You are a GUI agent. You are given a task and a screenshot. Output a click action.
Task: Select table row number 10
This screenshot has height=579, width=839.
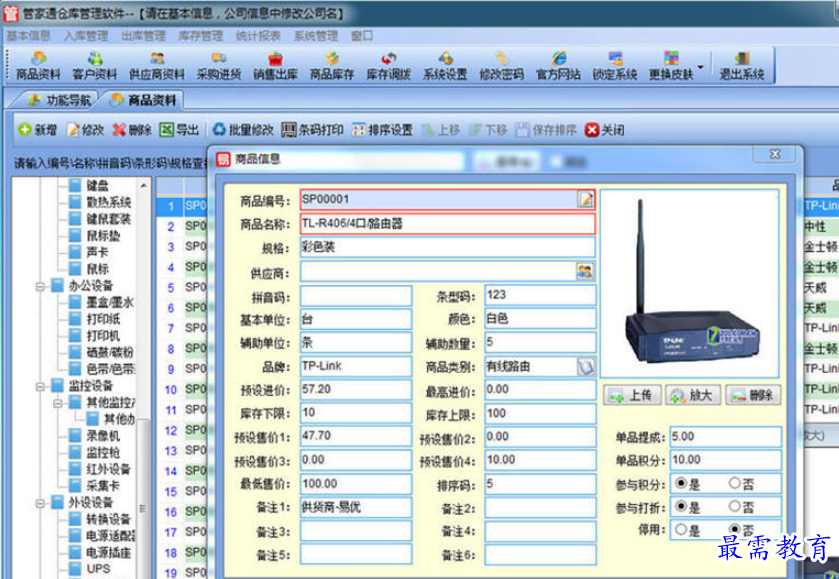(171, 390)
